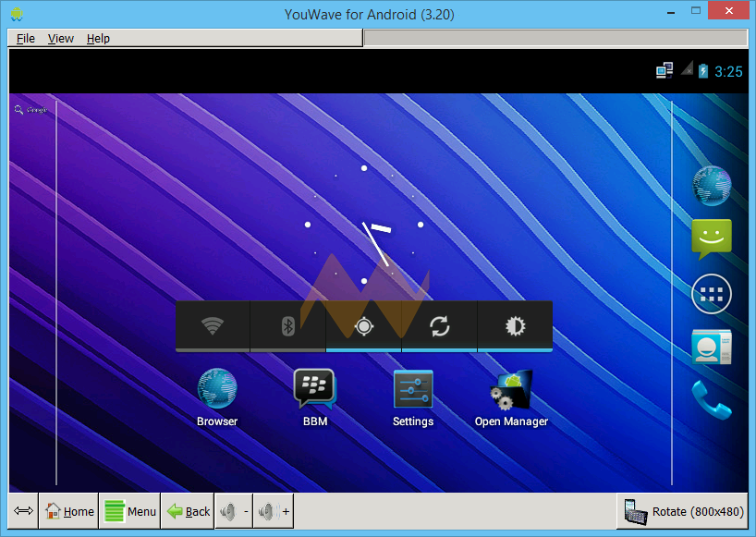The height and width of the screenshot is (537, 756).
Task: Click the battery charging status icon
Action: (703, 71)
